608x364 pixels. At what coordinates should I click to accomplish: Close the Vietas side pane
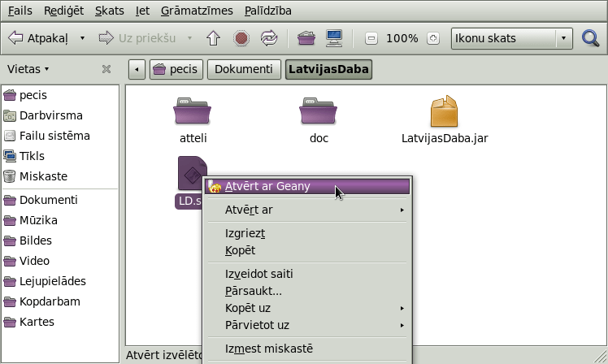[106, 69]
